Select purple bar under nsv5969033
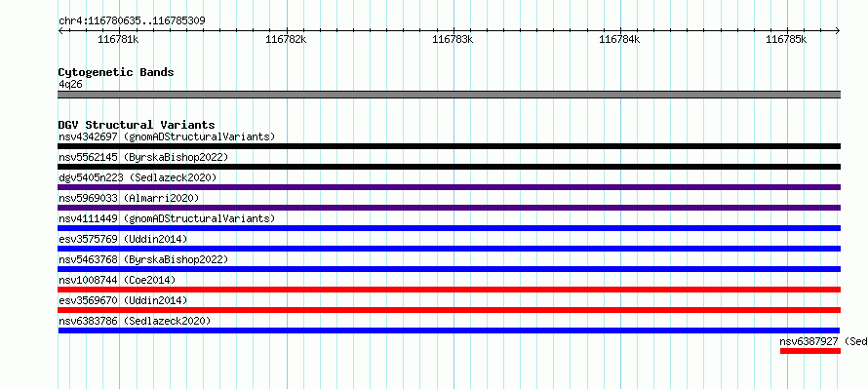 (x=450, y=208)
